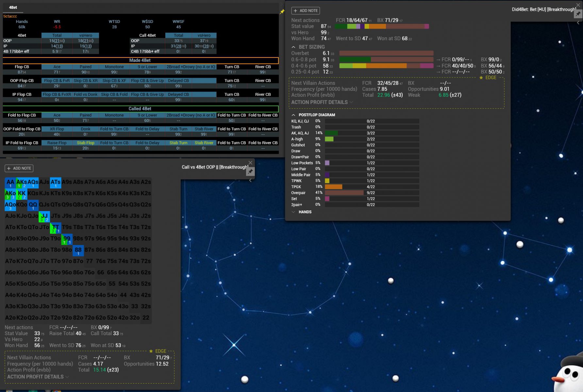Viewport: 583px width, 392px height.
Task: Close the Call vs 4Bet OOP popup
Action: pyautogui.click(x=250, y=163)
